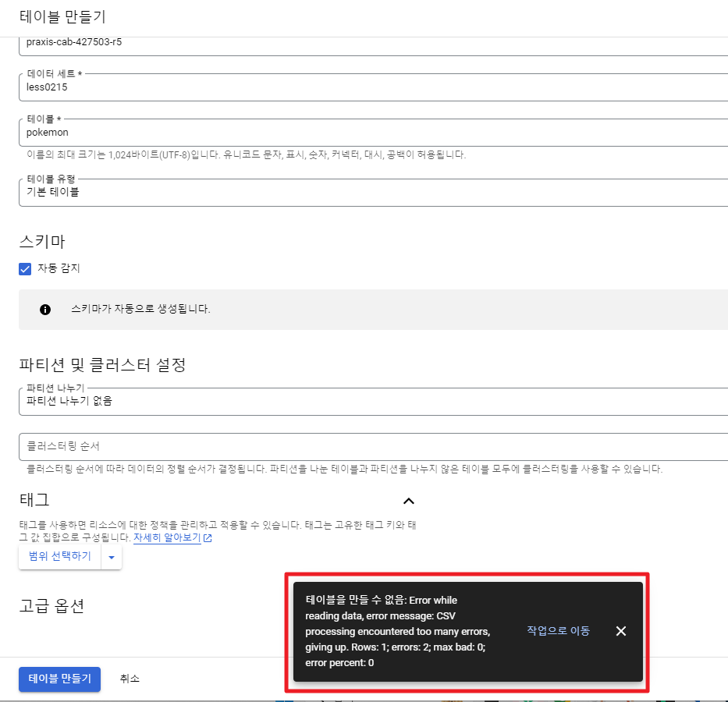This screenshot has width=728, height=702.
Task: Open the 자세히 알아보기 link
Action: [x=167, y=537]
